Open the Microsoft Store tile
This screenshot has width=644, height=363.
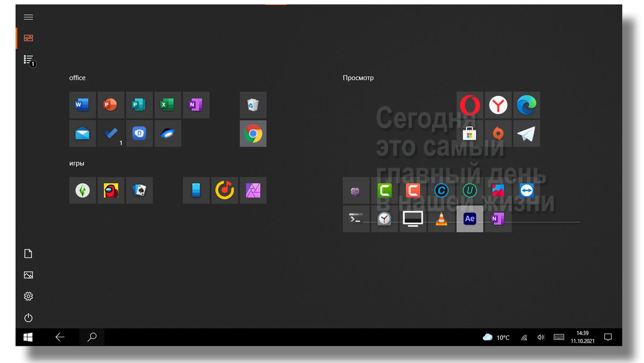coord(470,133)
